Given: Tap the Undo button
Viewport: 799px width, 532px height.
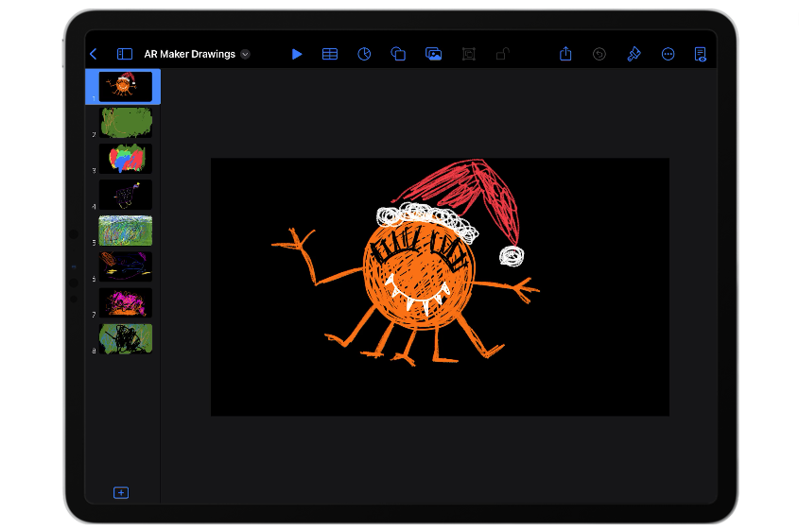Looking at the screenshot, I should click(x=599, y=55).
